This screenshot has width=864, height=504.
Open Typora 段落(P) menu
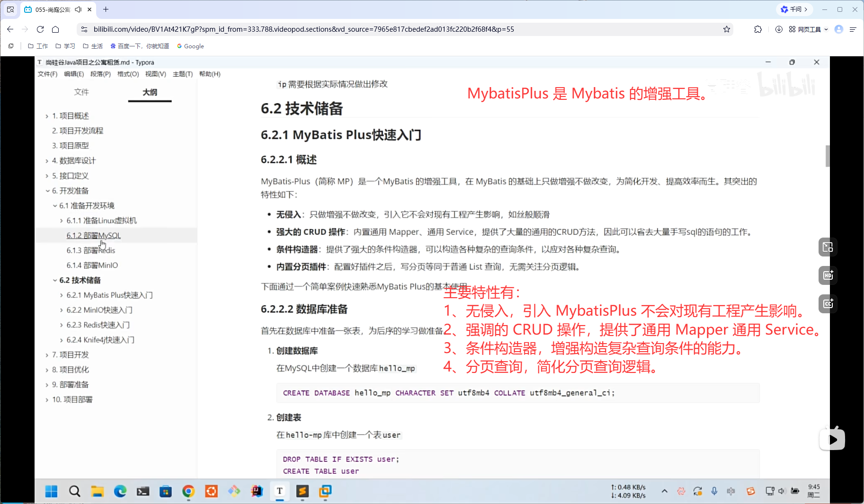pos(100,74)
